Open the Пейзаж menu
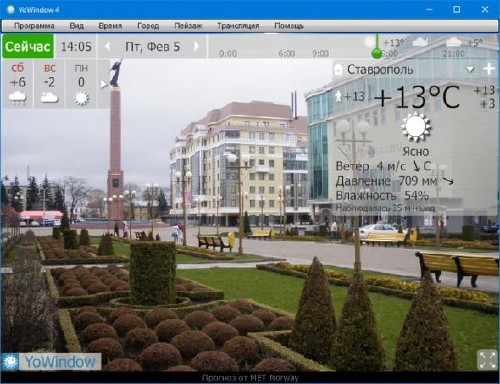Viewport: 500px width, 384px height. 188,26
